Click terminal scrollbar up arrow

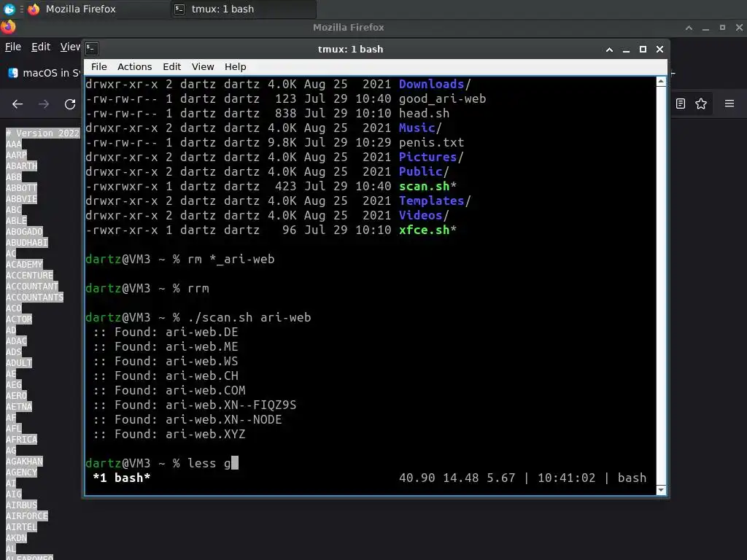[661, 82]
